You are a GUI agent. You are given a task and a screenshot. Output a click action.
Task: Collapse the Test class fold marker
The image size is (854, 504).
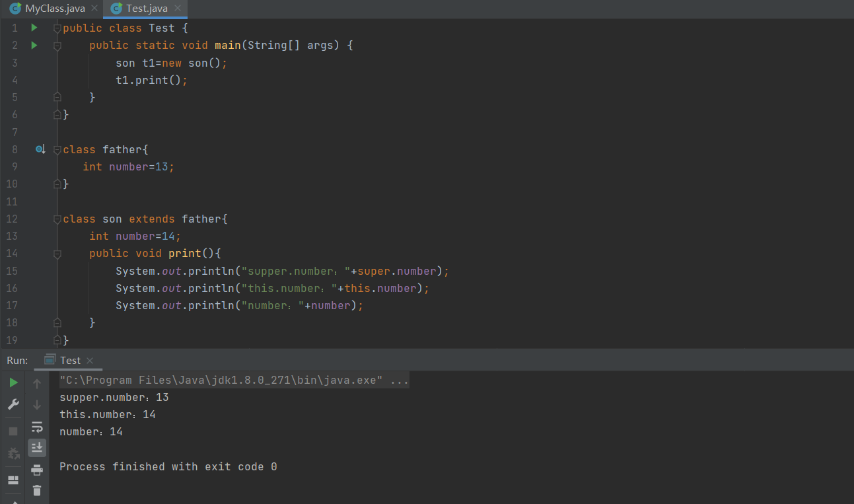(57, 28)
